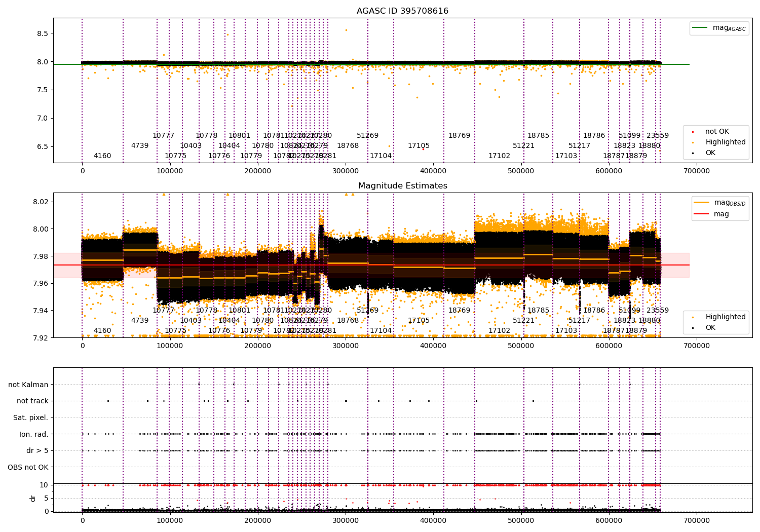Click the 'not Kalman' y-axis label
Screen dimensions: 760x532
pyautogui.click(x=28, y=385)
